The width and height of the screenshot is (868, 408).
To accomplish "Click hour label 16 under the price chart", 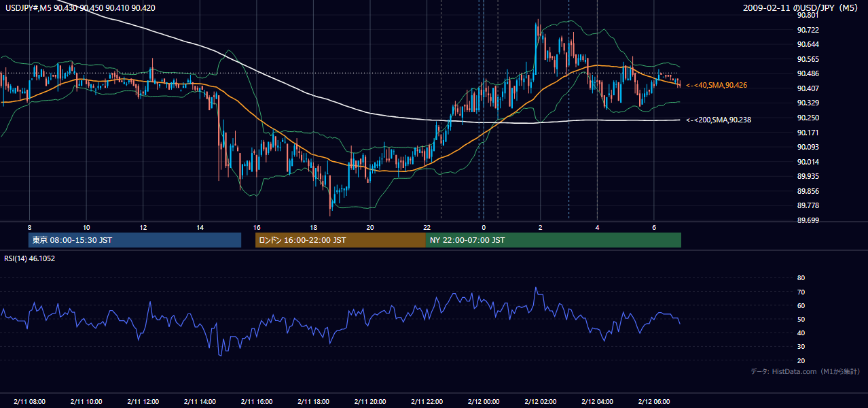I will point(256,227).
